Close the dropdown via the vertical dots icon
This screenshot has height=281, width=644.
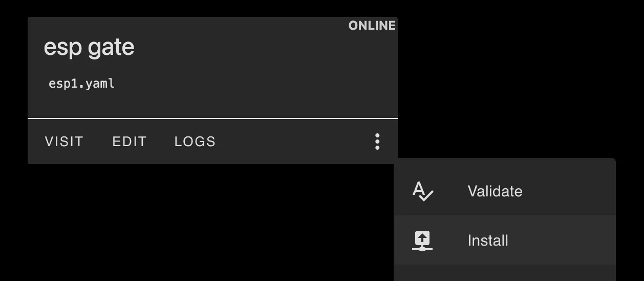tap(377, 142)
